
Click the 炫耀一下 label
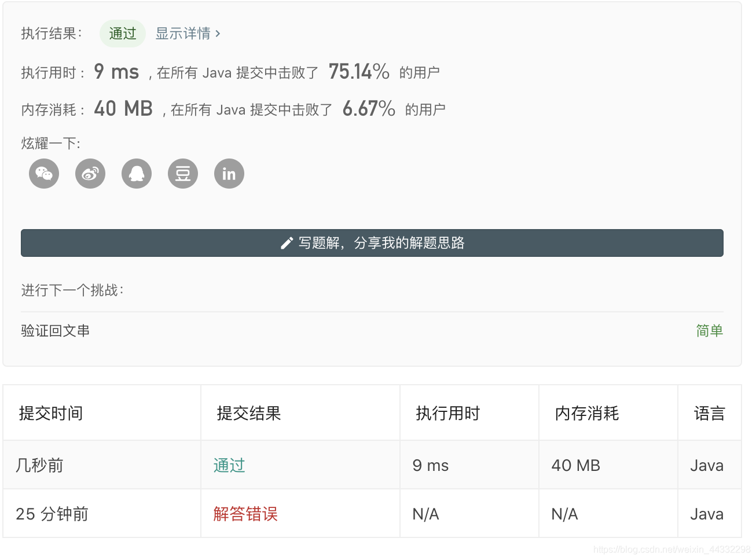(x=51, y=143)
